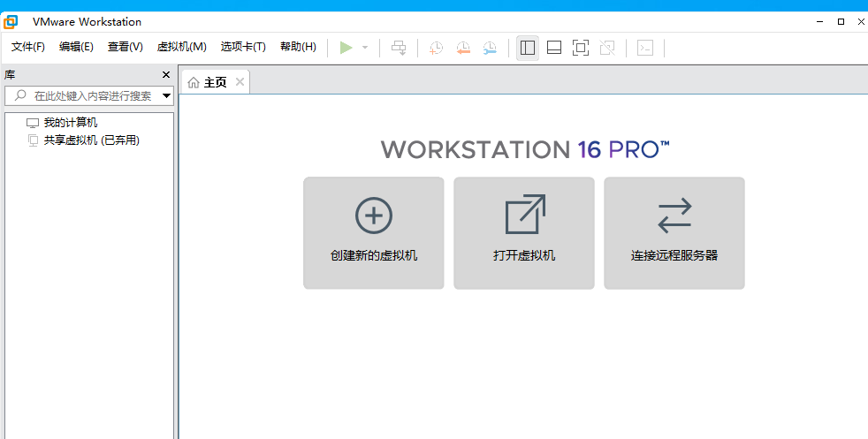Enter full screen mode icon
This screenshot has height=439, width=868.
pyautogui.click(x=581, y=48)
